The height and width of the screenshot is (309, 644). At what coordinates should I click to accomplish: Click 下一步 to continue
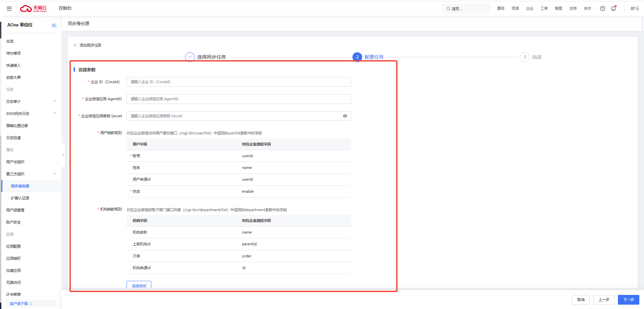(628, 300)
